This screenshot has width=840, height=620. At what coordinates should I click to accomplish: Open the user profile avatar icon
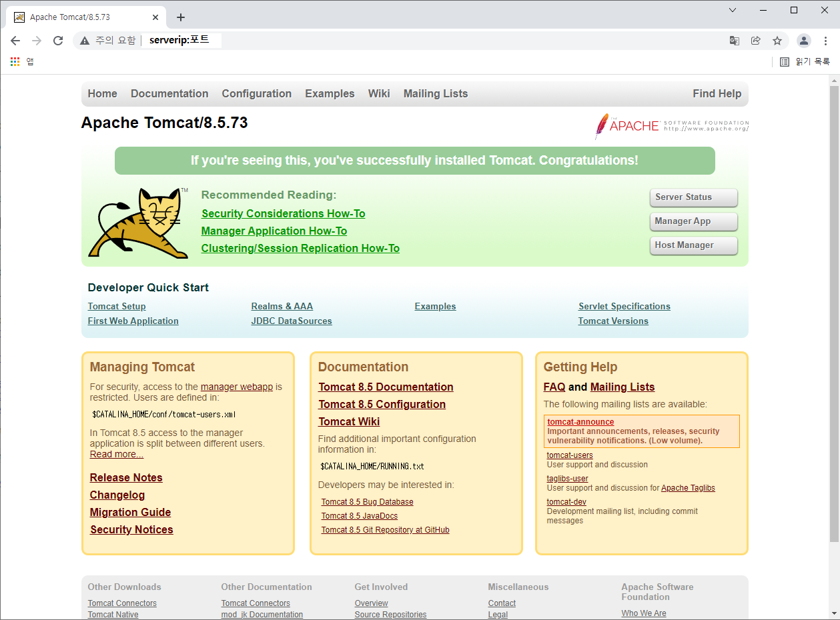[804, 41]
